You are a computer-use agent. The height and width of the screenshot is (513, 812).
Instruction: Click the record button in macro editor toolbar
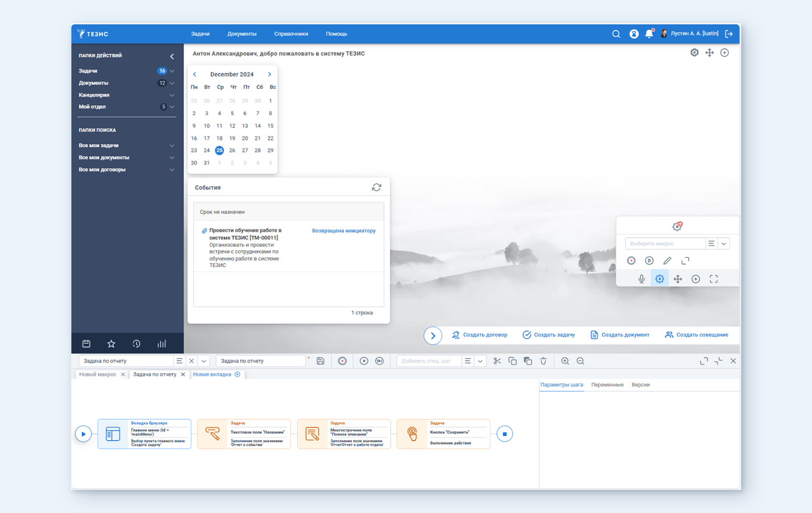tap(342, 361)
